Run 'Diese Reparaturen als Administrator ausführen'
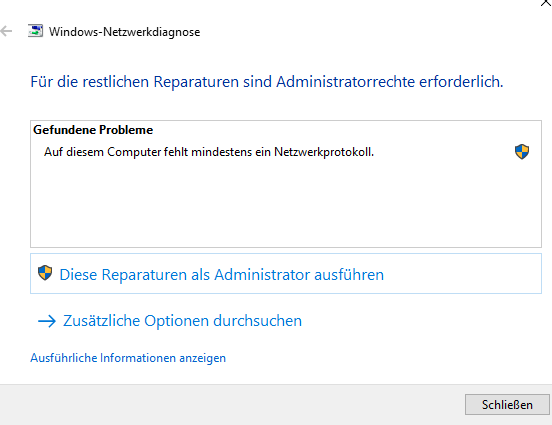Viewport: 552px width, 425px height. coord(286,274)
